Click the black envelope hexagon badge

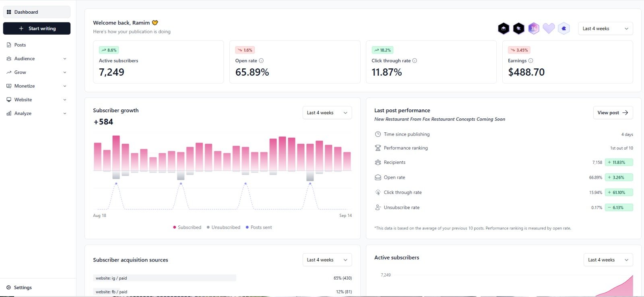(x=504, y=29)
